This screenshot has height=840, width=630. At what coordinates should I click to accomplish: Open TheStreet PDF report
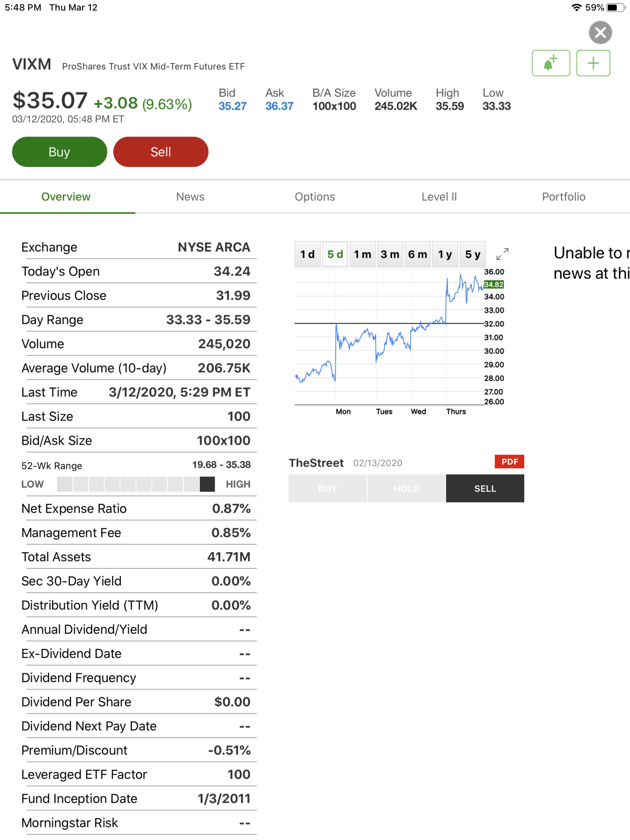coord(509,462)
